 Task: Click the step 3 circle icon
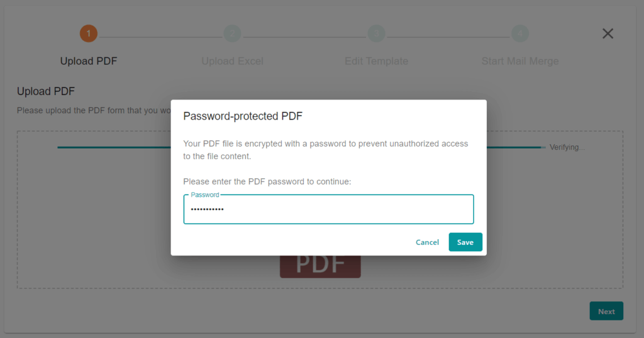tap(376, 33)
